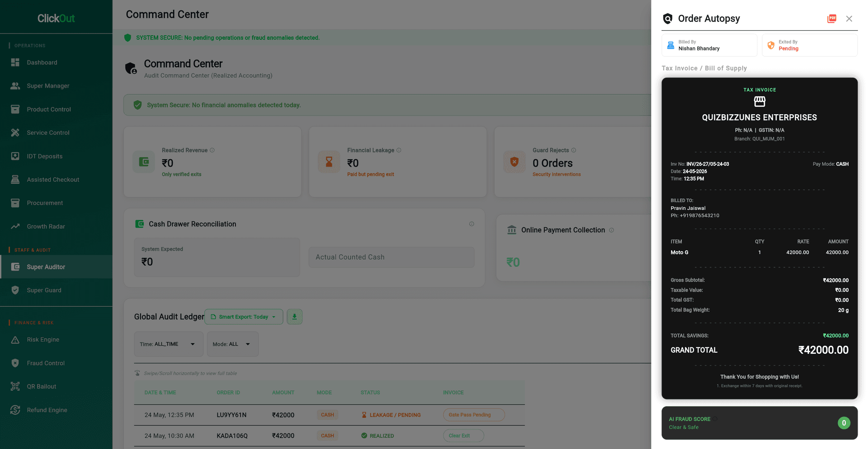Image resolution: width=868 pixels, height=449 pixels.
Task: Click the DATE & TIME column header
Action: pyautogui.click(x=160, y=393)
